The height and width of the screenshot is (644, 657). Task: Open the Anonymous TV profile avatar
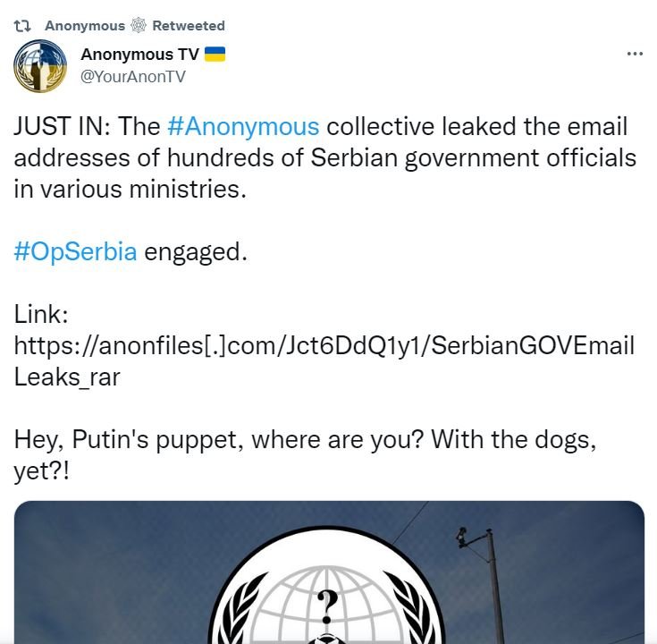(38, 67)
